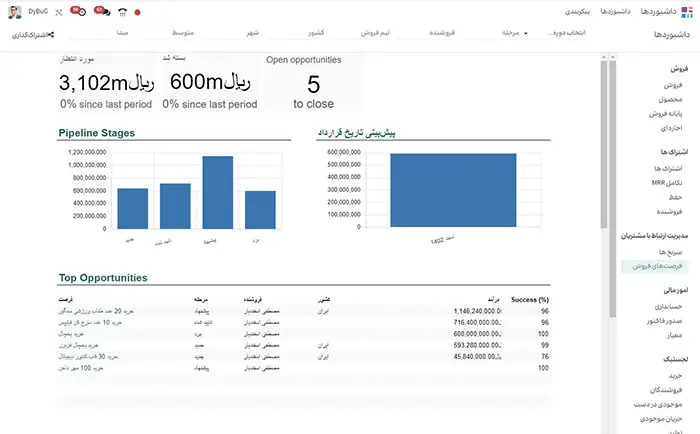Screen dimensions: 700x434
Task: Open the داشبوردها menu next to پیکربندی
Action: point(615,11)
